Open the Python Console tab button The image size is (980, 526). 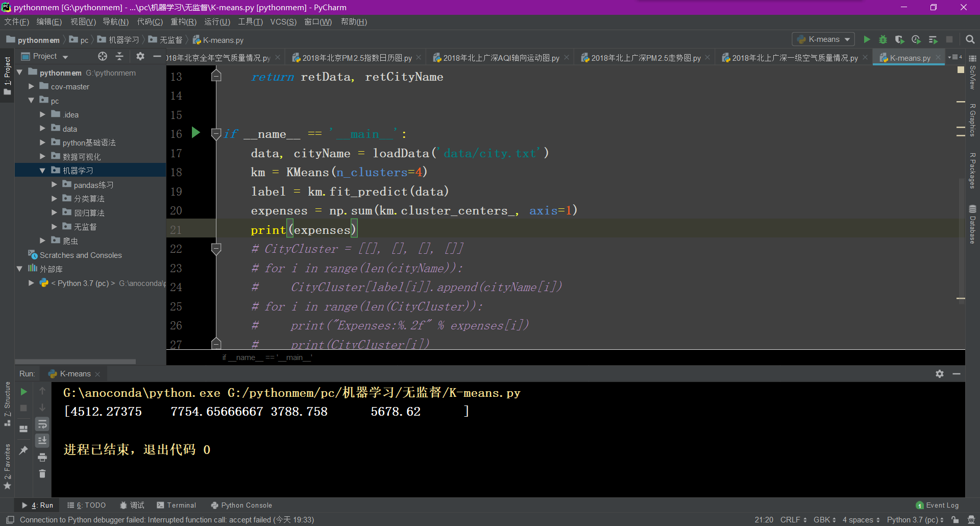(241, 505)
